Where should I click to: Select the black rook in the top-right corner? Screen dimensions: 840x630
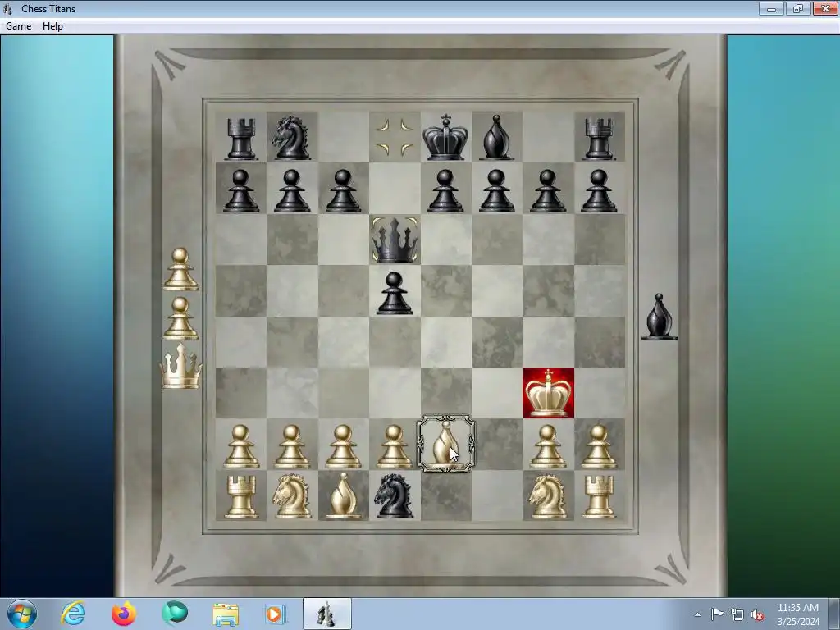pyautogui.click(x=598, y=139)
